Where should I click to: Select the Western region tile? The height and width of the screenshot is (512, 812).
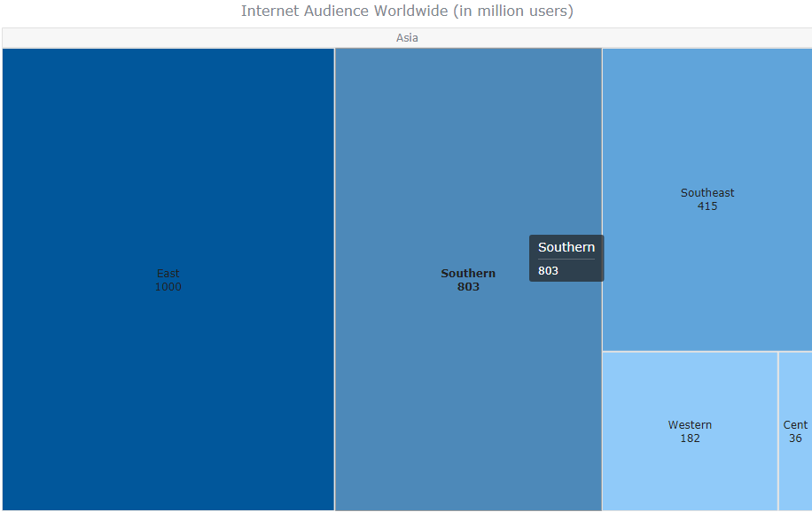(690, 469)
